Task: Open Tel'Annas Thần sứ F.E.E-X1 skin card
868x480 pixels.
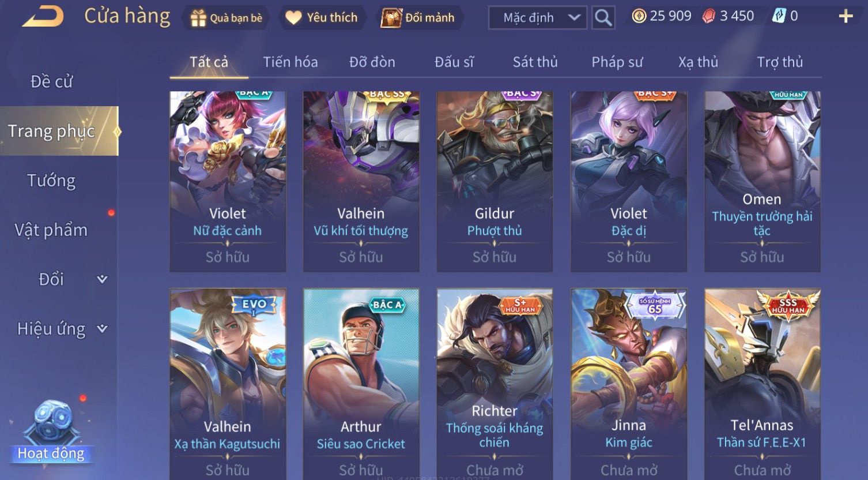Action: coord(762,384)
